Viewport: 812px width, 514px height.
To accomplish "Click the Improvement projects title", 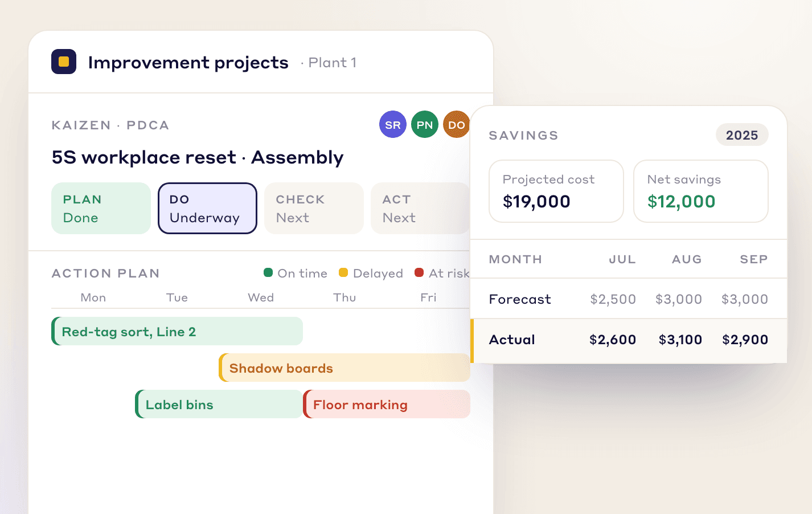I will 188,62.
